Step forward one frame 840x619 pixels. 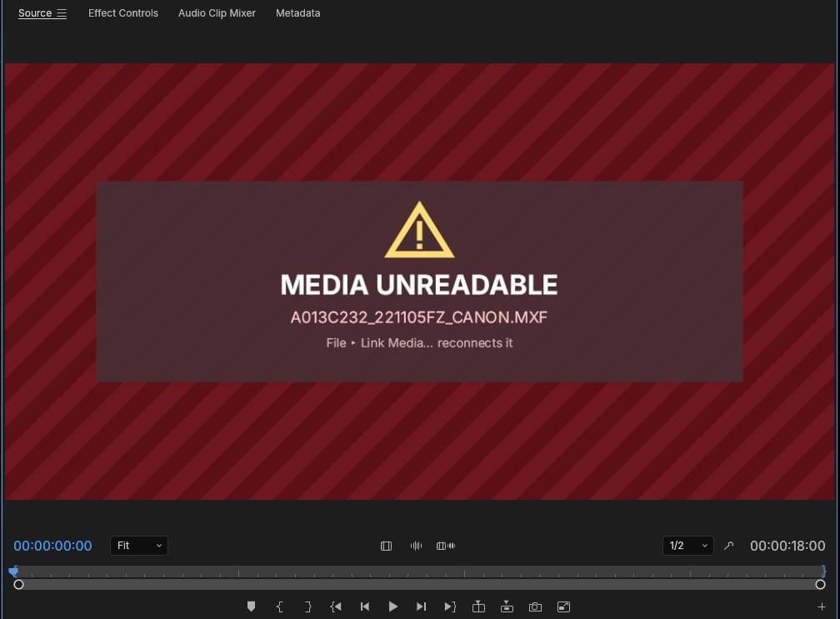tap(421, 607)
